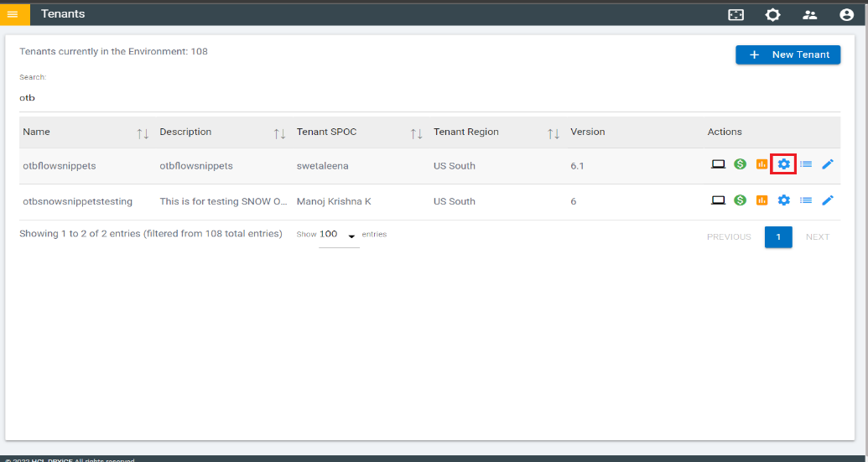Click green dollar icon for otbflowsnippets

(x=741, y=164)
